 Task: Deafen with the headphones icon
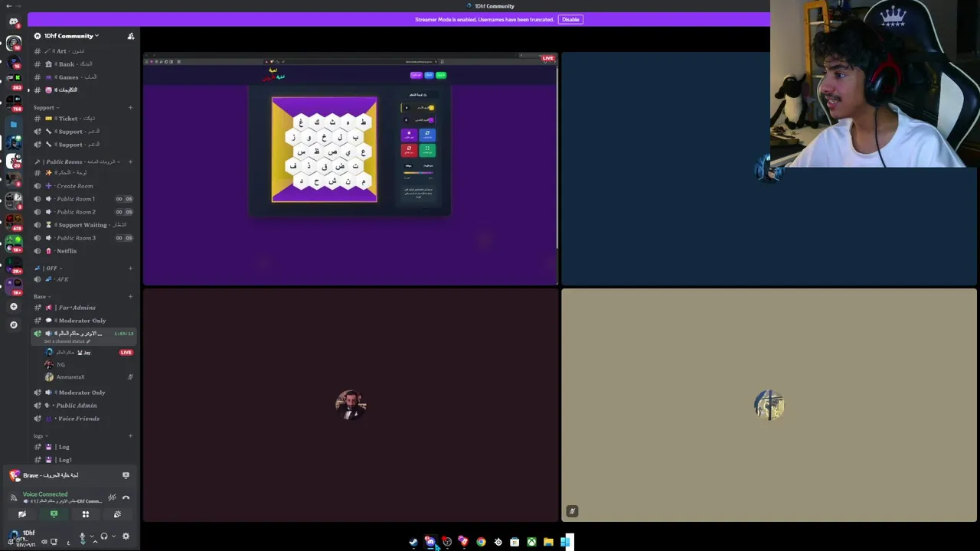tap(104, 537)
